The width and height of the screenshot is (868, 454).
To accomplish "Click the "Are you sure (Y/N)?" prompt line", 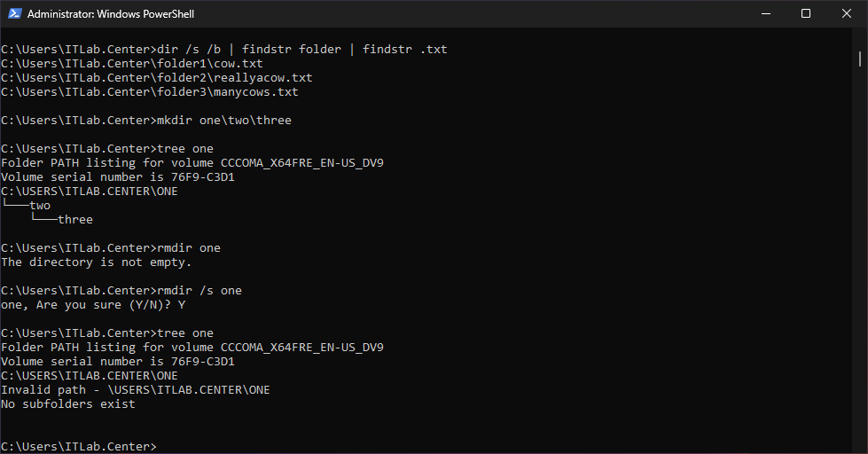I will [x=92, y=305].
